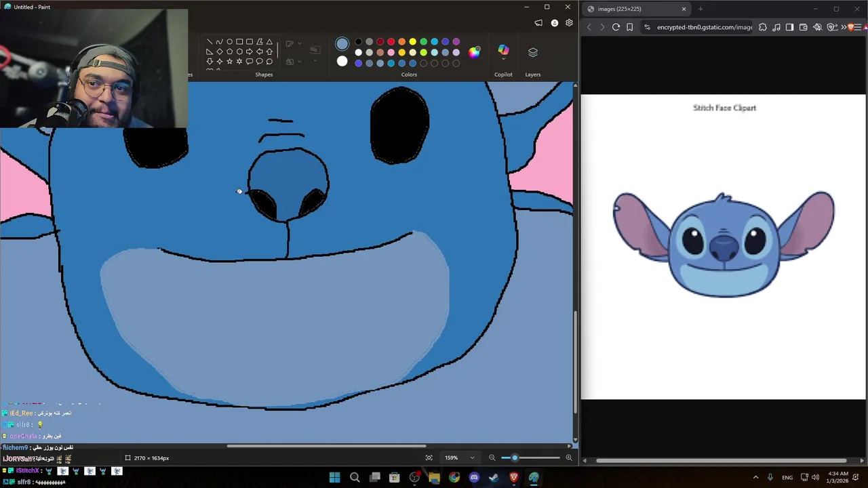The width and height of the screenshot is (868, 488).
Task: Select the Right triangle shape
Action: [210, 52]
